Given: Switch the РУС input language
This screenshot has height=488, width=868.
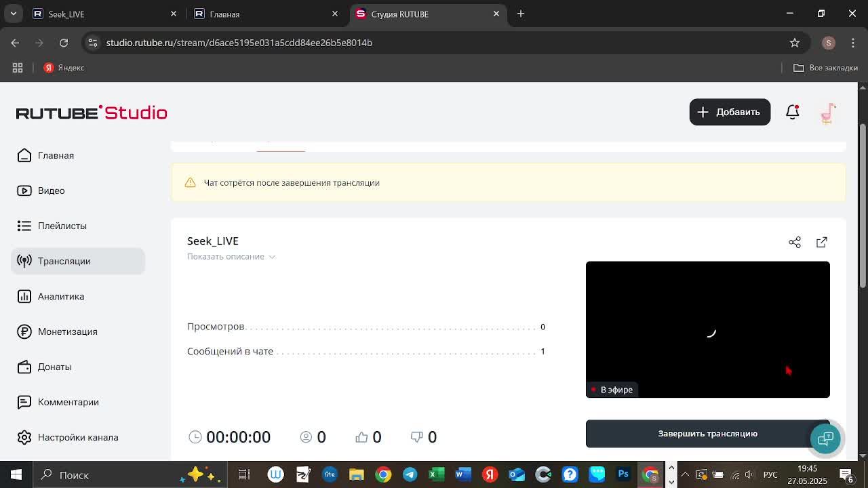Looking at the screenshot, I should (x=770, y=475).
